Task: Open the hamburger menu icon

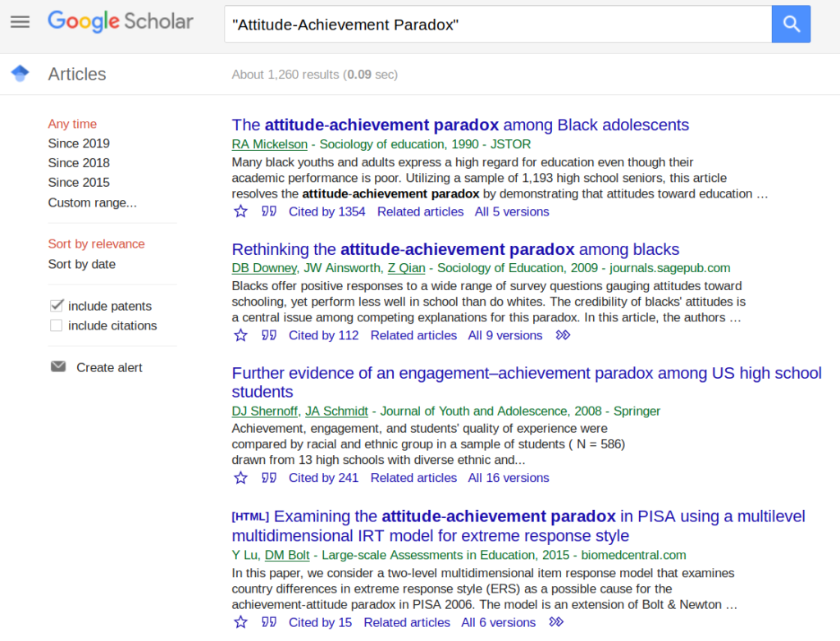Action: (x=20, y=22)
